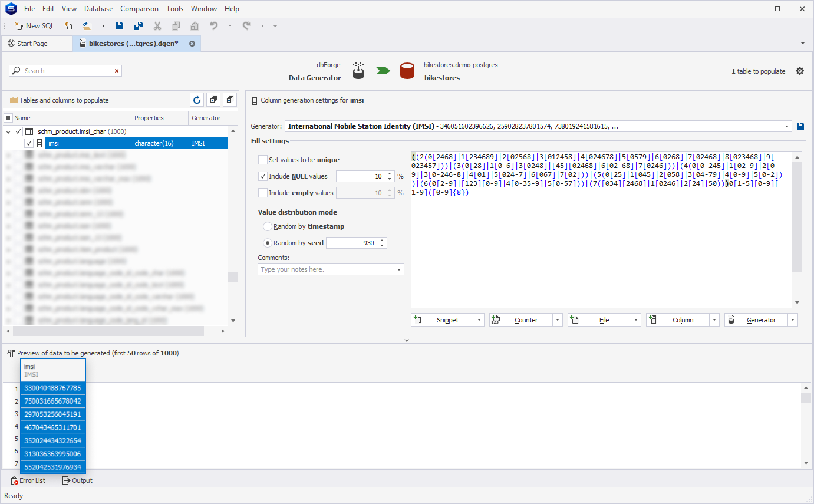
Task: Decrease the seed value with the down spinner
Action: tap(382, 246)
